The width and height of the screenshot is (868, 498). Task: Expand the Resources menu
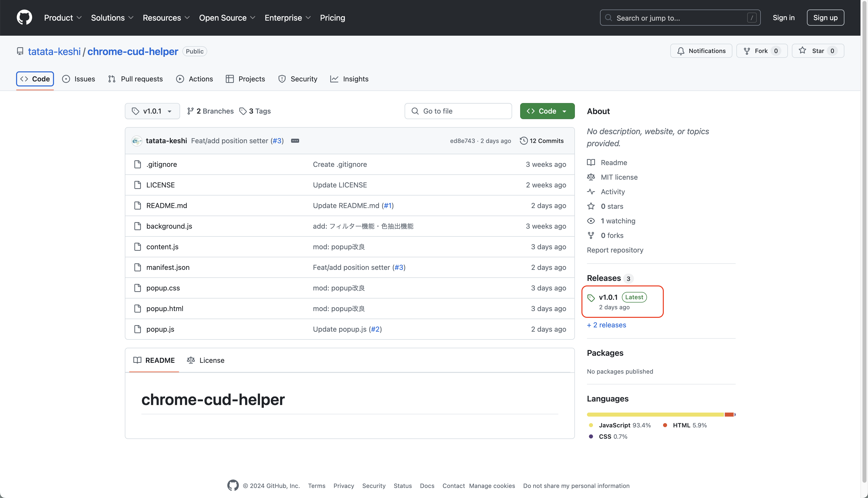166,17
